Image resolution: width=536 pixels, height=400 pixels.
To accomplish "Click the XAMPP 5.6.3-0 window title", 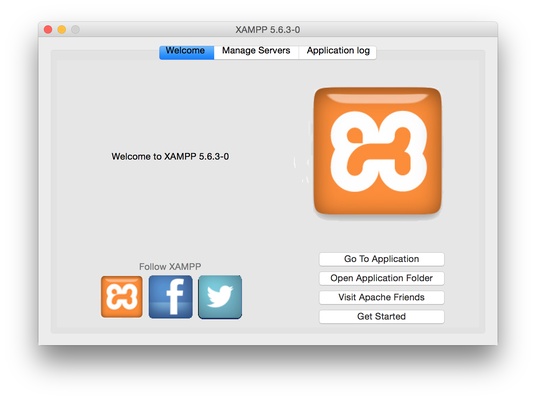I will [268, 30].
